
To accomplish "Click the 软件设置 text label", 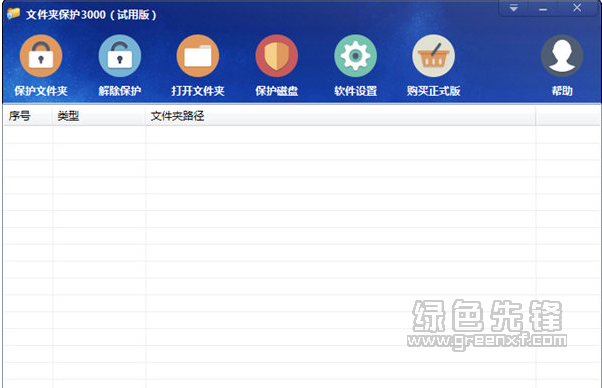I will (355, 91).
